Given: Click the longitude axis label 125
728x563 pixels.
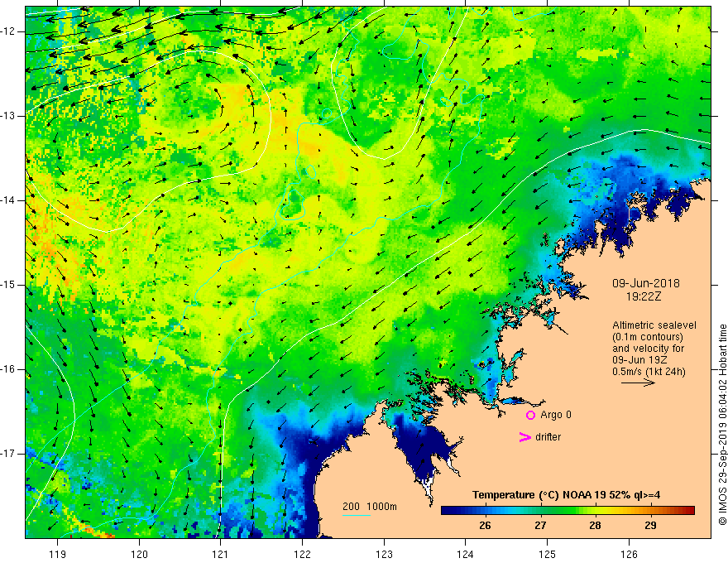Looking at the screenshot, I should coord(548,554).
